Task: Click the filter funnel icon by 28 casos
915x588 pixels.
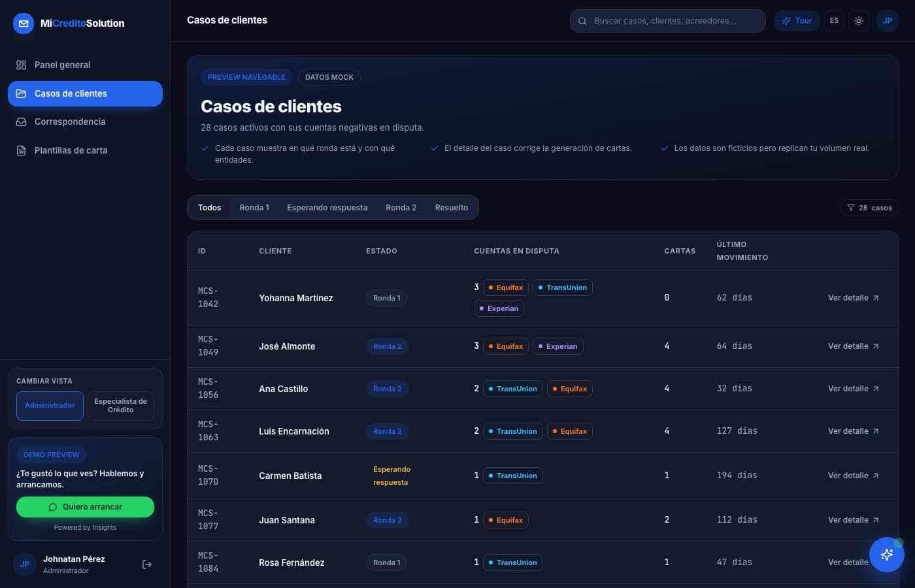Action: [851, 208]
